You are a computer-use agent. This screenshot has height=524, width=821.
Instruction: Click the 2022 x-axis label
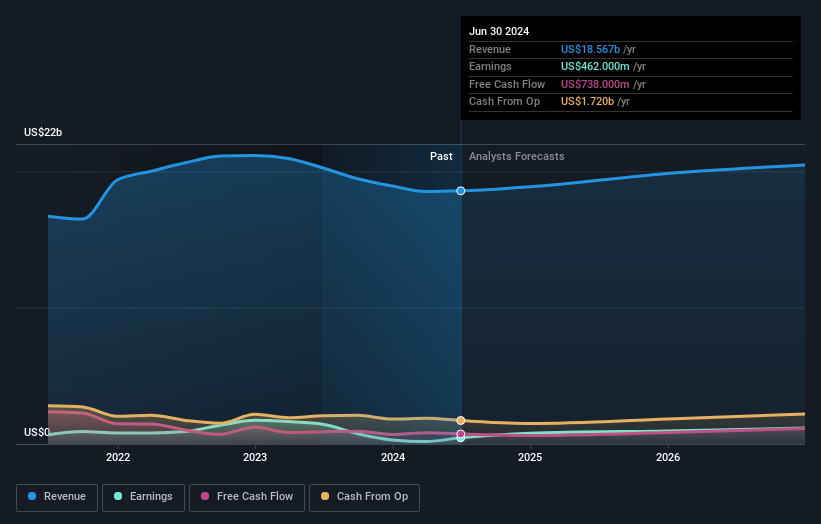118,458
